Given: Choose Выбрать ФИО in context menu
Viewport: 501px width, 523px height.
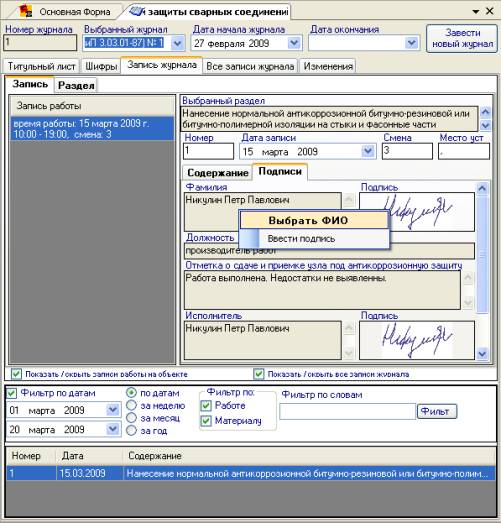Looking at the screenshot, I should pyautogui.click(x=314, y=220).
